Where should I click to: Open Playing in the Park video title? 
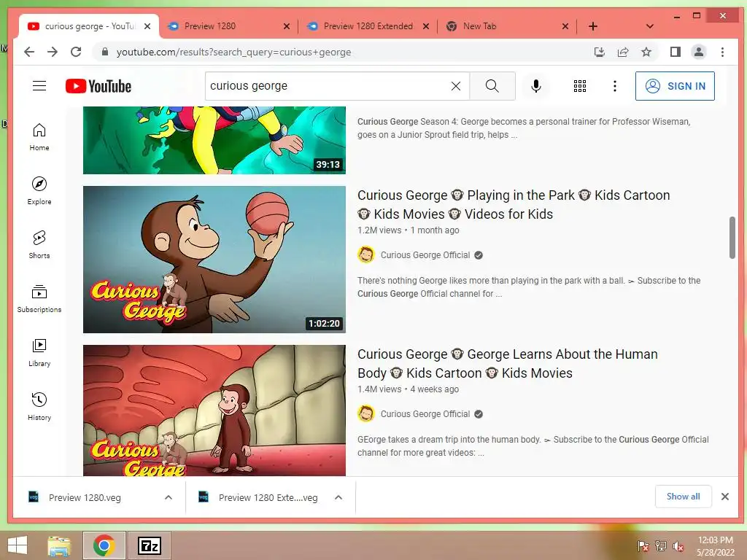tap(514, 204)
